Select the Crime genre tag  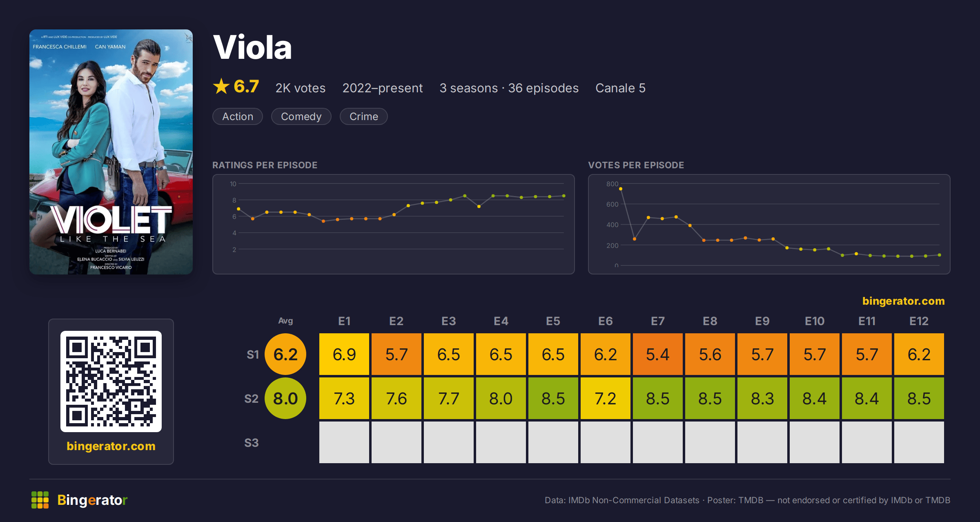pyautogui.click(x=364, y=116)
